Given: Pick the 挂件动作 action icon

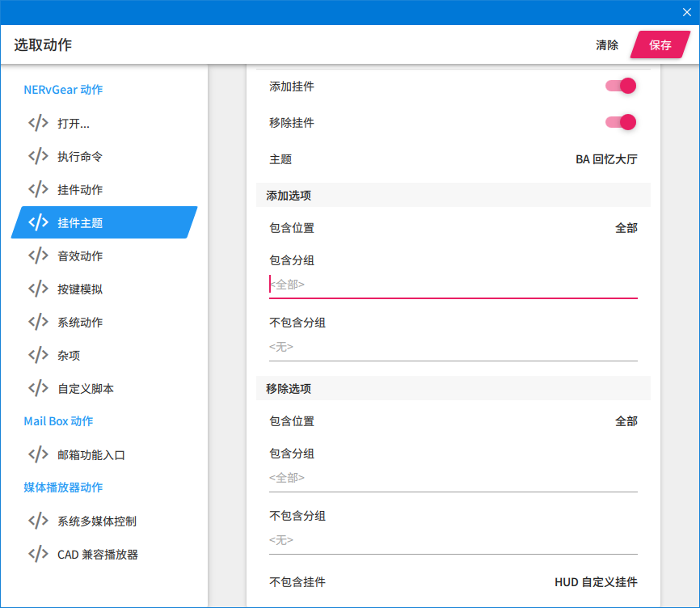Looking at the screenshot, I should (x=38, y=189).
